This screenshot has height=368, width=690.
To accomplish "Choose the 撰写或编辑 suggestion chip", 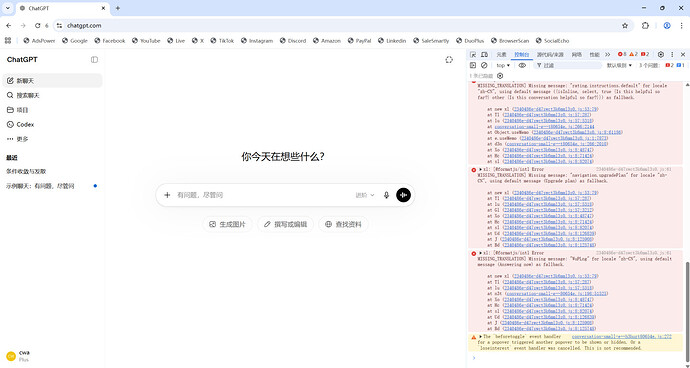I will point(286,224).
